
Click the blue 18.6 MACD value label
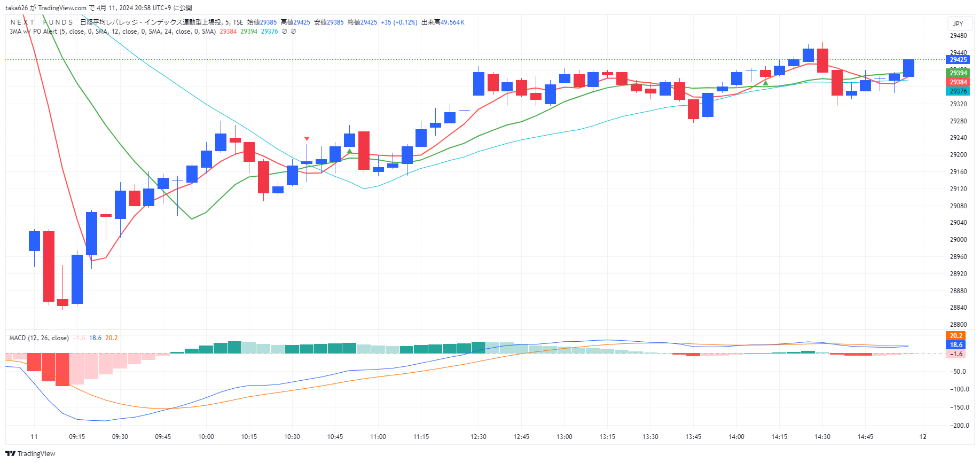tap(956, 345)
